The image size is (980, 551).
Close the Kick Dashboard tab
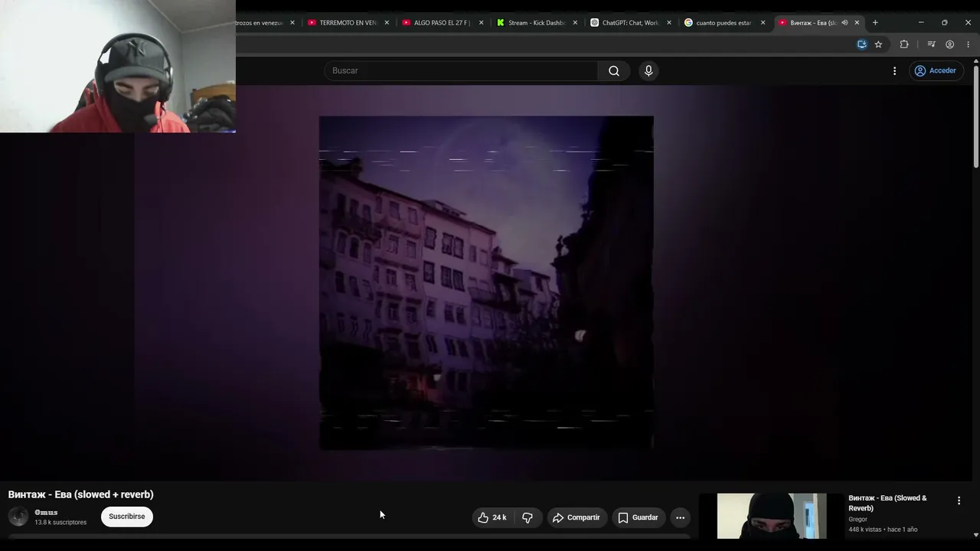point(575,23)
